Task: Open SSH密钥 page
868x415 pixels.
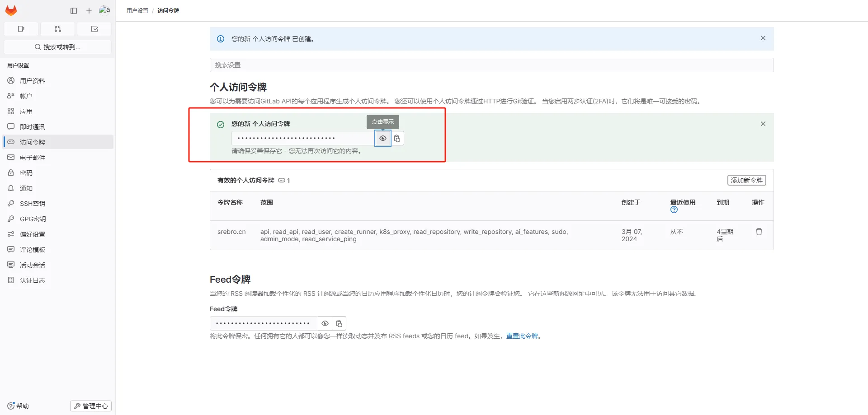Action: click(x=58, y=204)
